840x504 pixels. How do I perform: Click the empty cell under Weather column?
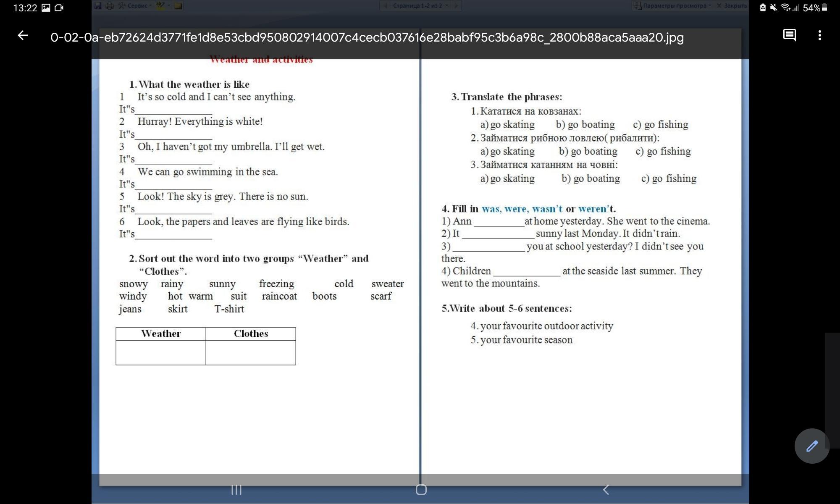tap(161, 352)
